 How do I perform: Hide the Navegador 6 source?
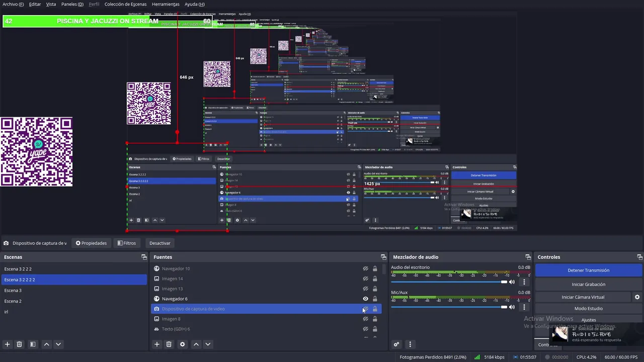click(366, 299)
